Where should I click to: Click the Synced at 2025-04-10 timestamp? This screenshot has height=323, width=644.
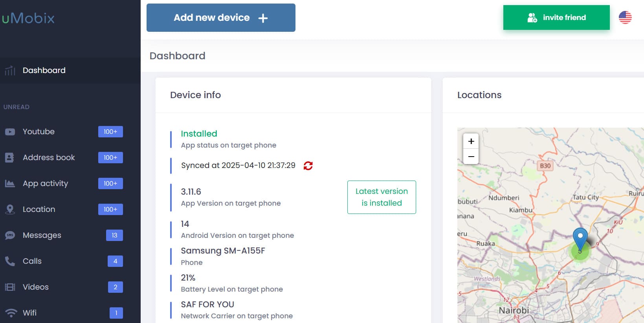pos(238,165)
